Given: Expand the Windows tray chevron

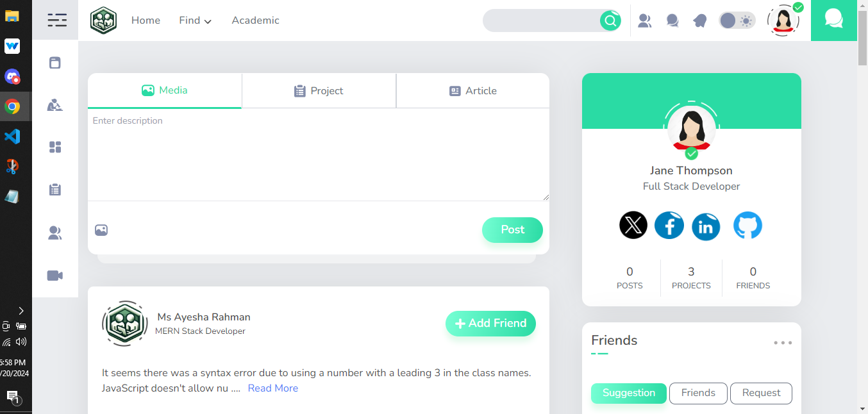Looking at the screenshot, I should tap(21, 310).
